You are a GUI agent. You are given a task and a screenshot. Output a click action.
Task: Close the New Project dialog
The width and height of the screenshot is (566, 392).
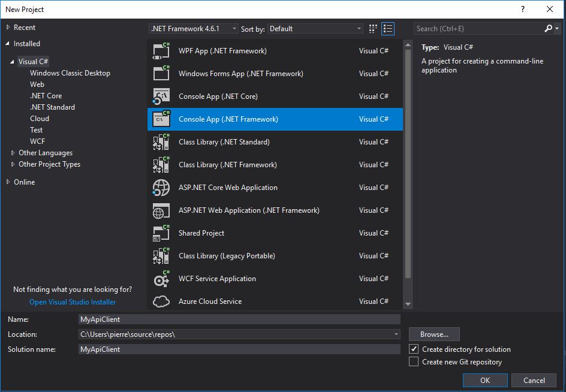[549, 9]
